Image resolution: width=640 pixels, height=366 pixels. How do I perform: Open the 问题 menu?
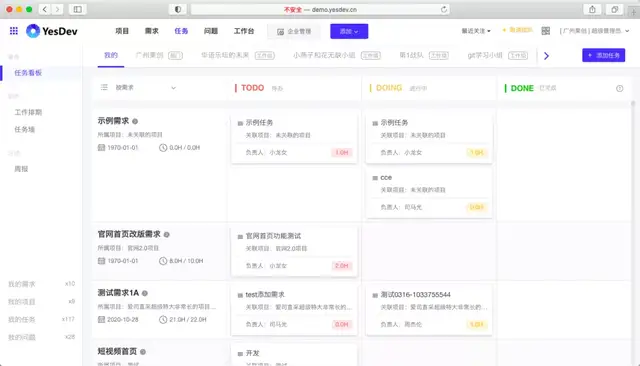tap(211, 31)
